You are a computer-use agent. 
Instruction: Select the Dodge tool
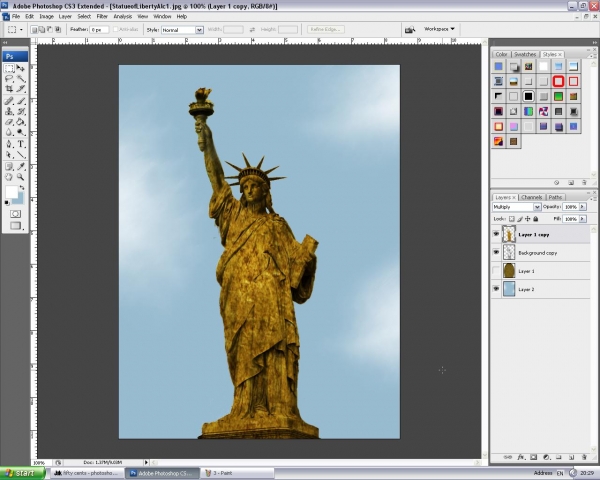21,132
